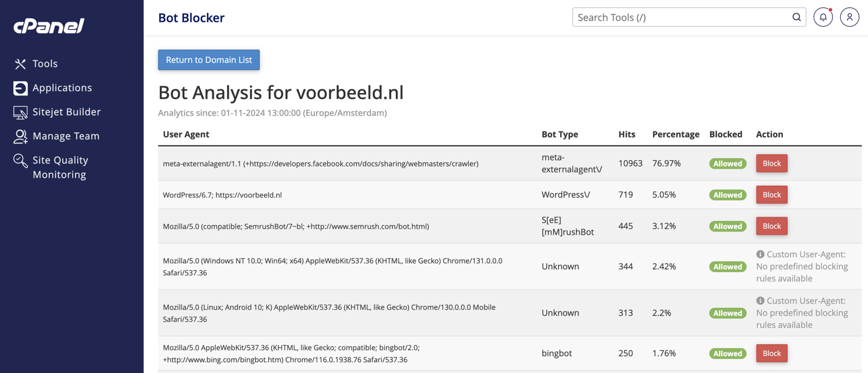
Task: Click the 10963 hits value
Action: pos(630,164)
